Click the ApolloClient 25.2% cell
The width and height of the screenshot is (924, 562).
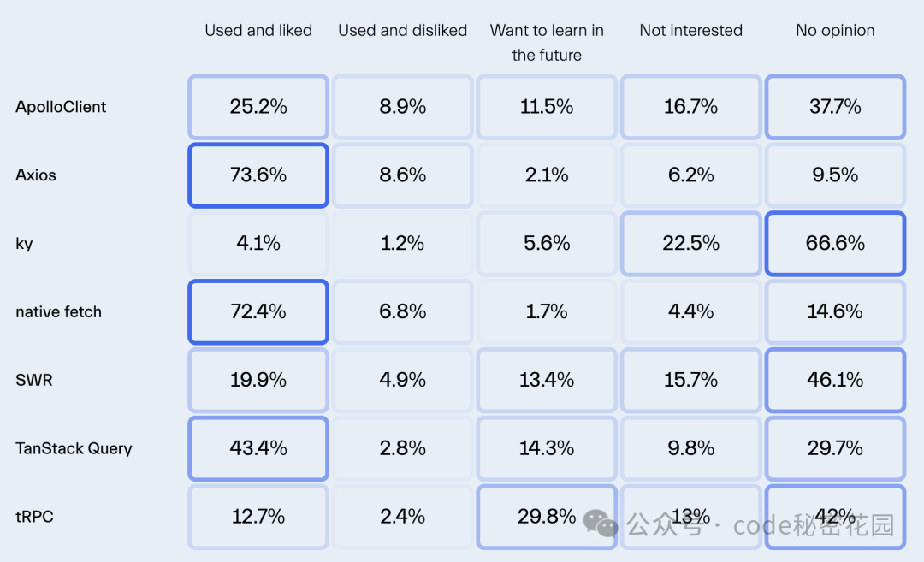[258, 107]
